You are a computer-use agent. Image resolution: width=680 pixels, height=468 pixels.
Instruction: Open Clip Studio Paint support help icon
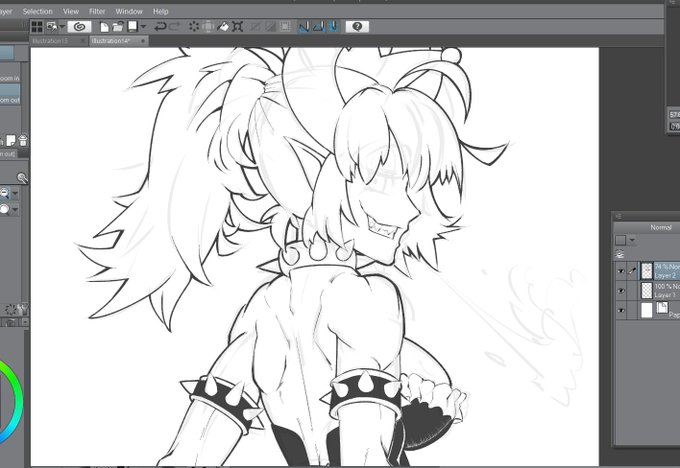pos(357,27)
